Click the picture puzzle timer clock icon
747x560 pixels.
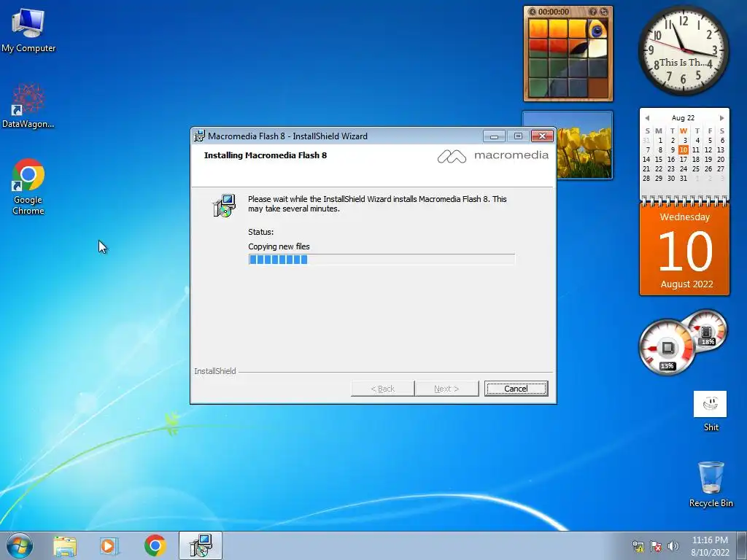pos(532,12)
